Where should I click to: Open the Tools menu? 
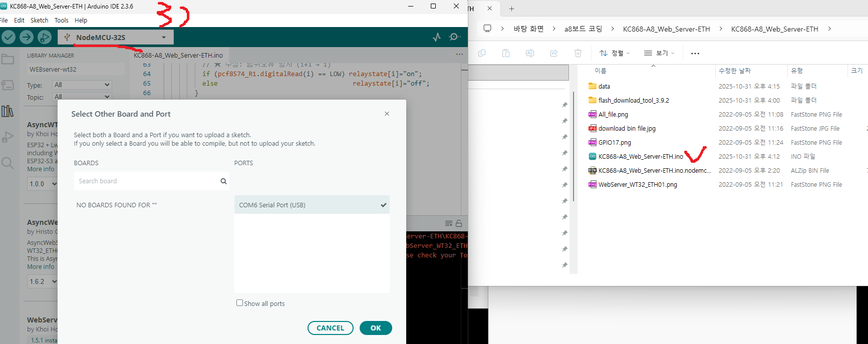point(61,21)
